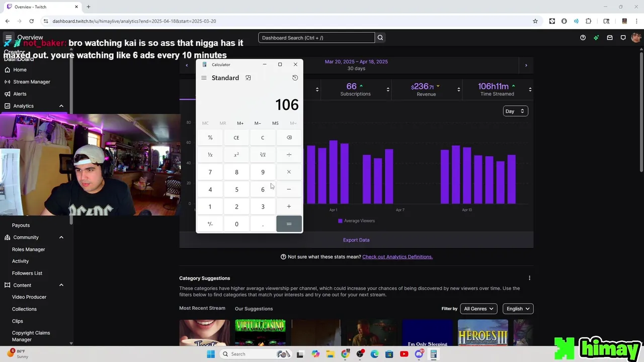
Task: Collapse the Analytics sidebar section
Action: point(61,106)
